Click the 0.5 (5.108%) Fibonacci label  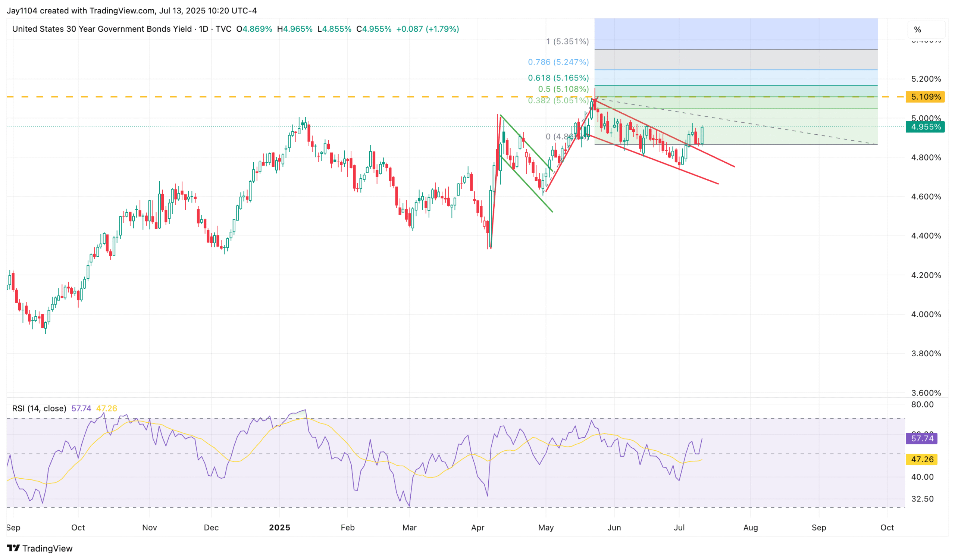[564, 89]
